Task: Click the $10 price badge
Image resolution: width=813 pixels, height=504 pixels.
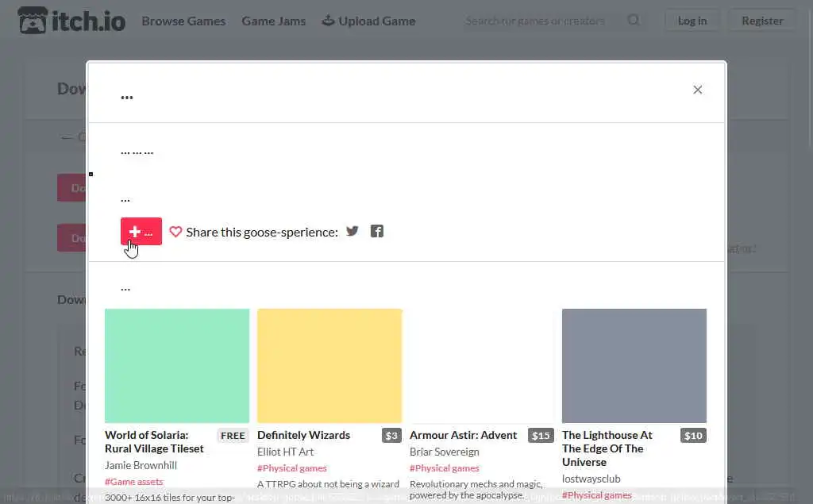Action: click(693, 436)
